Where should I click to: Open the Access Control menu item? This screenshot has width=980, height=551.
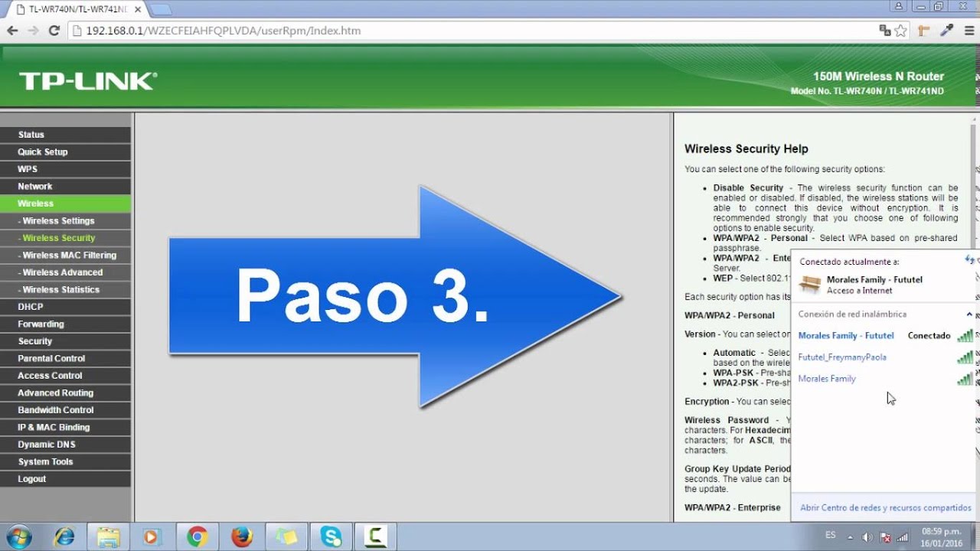click(65, 376)
